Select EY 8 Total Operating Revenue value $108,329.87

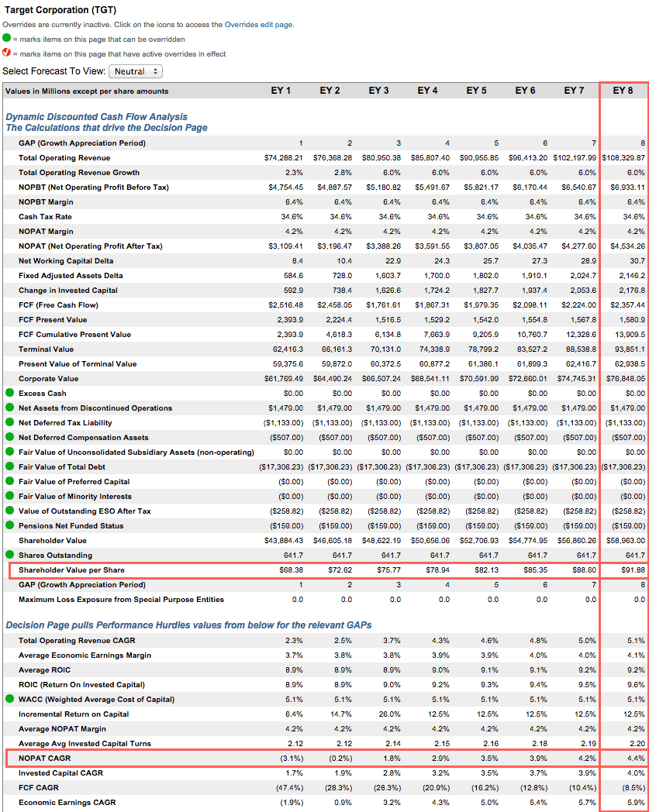point(623,158)
